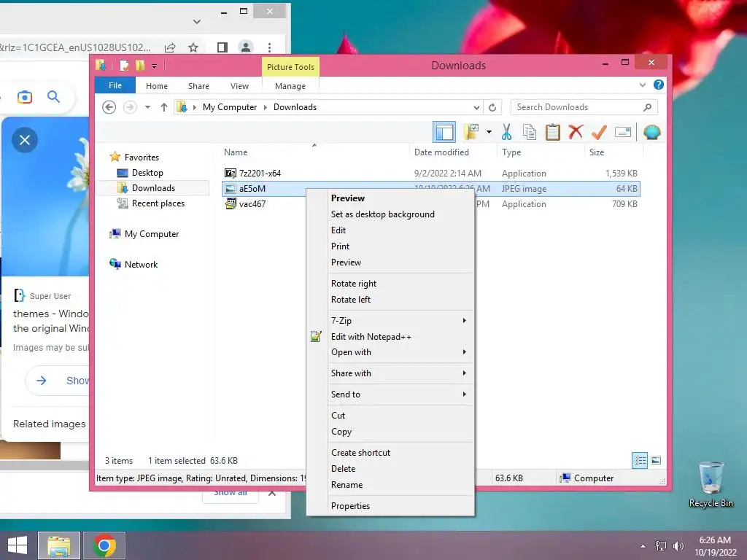The image size is (747, 560).
Task: Expand the Open with submenu
Action: (390, 352)
